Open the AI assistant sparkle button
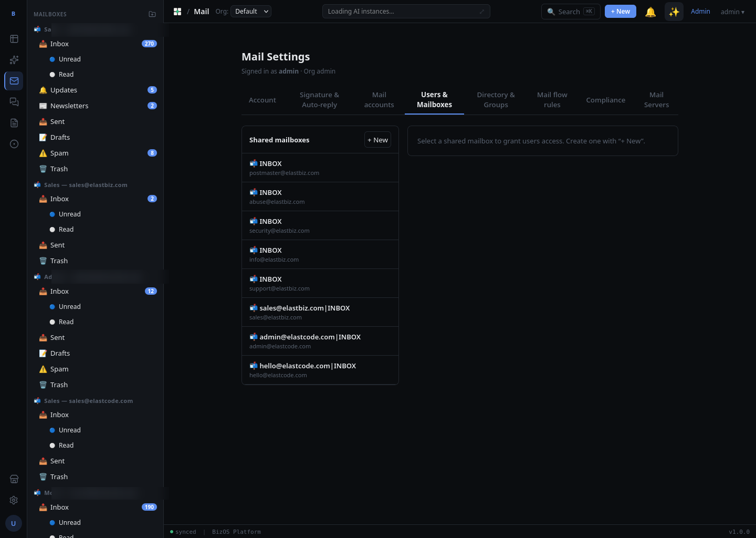Image resolution: width=756 pixels, height=538 pixels. point(674,12)
